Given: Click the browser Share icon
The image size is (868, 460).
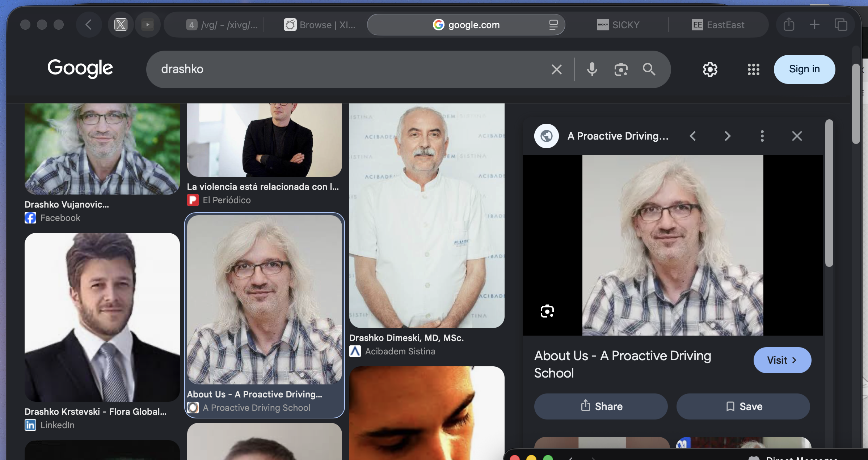Looking at the screenshot, I should point(789,25).
